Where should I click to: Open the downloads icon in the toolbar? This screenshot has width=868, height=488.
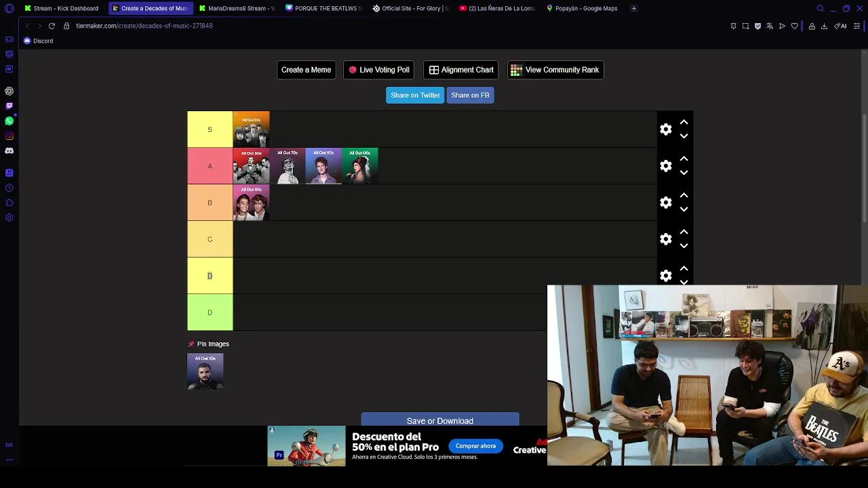pyautogui.click(x=824, y=26)
